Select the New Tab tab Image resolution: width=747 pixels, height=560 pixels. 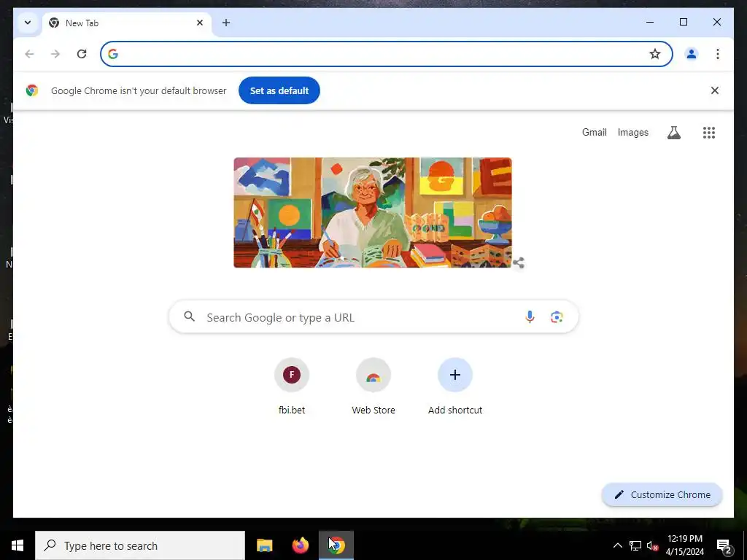point(127,23)
